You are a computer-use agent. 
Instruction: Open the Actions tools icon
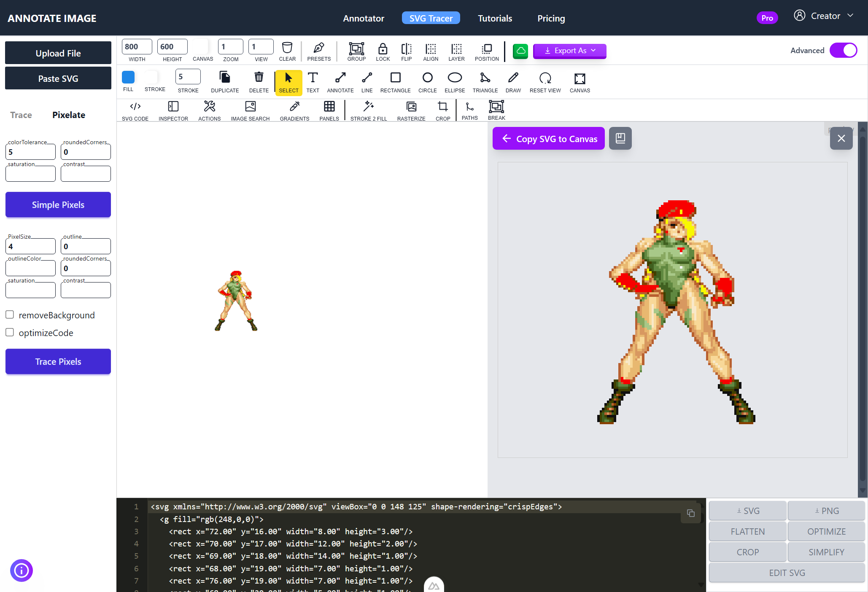tap(209, 106)
